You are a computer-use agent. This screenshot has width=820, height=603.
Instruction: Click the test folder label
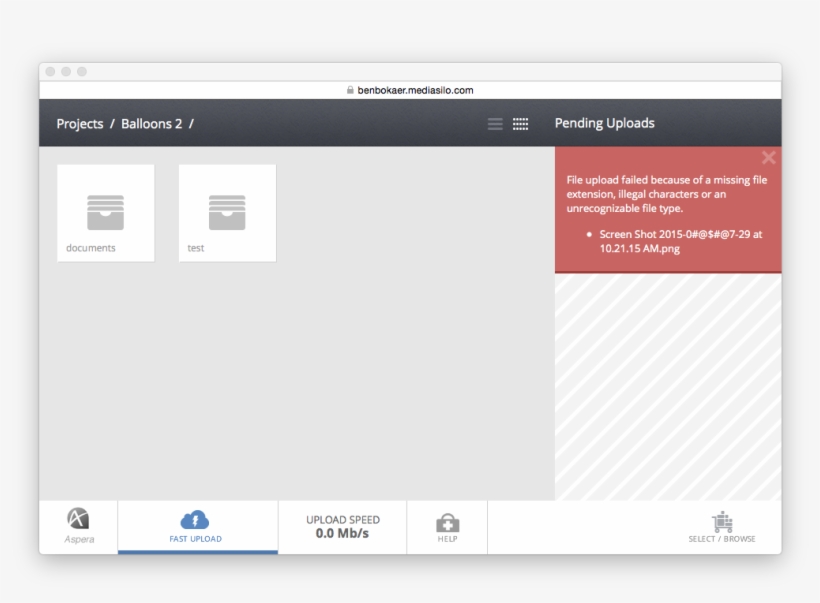coord(196,248)
